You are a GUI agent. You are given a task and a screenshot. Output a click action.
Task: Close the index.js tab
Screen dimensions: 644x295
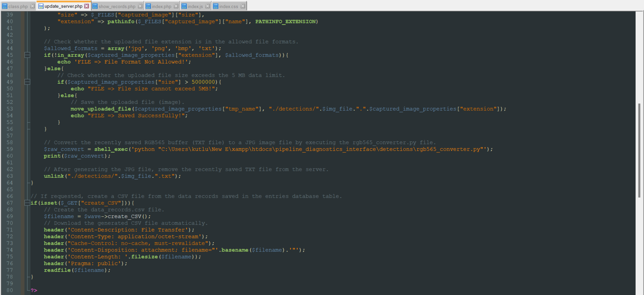tap(208, 6)
